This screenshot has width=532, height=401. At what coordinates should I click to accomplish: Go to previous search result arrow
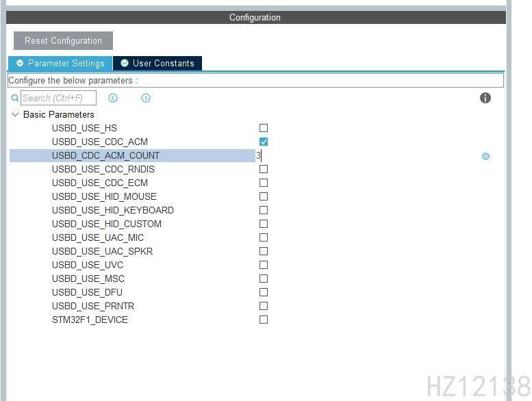[x=113, y=98]
